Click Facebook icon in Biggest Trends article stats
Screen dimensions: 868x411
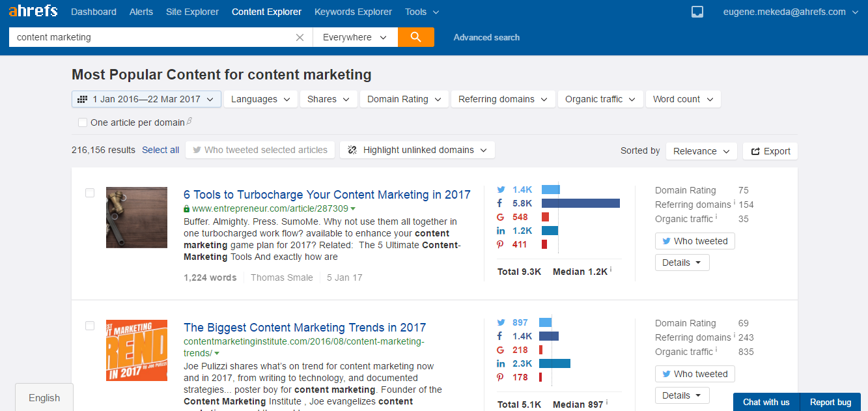click(500, 336)
